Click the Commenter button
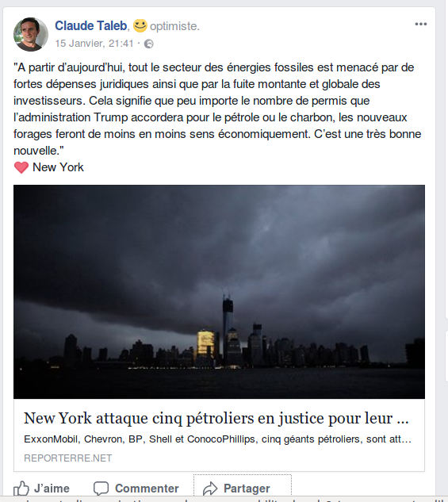This screenshot has width=448, height=502. (x=136, y=489)
